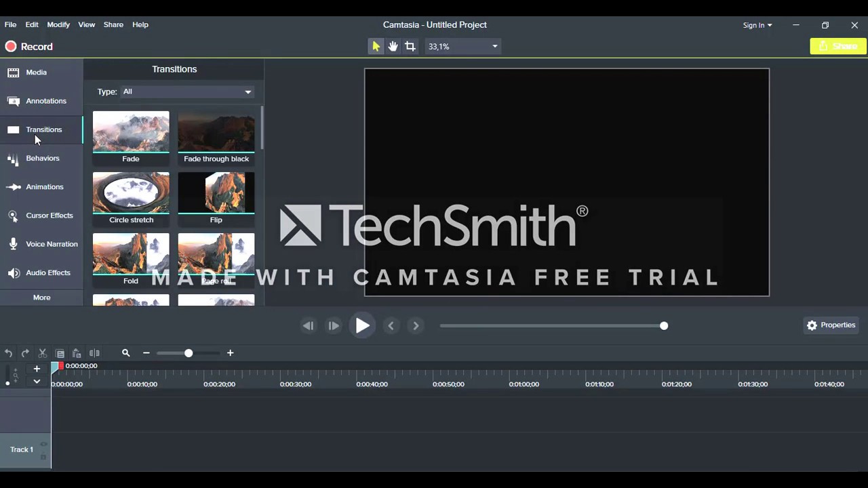Screen dimensions: 868x488
Task: Zoom out timeline with minus icon
Action: [146, 353]
